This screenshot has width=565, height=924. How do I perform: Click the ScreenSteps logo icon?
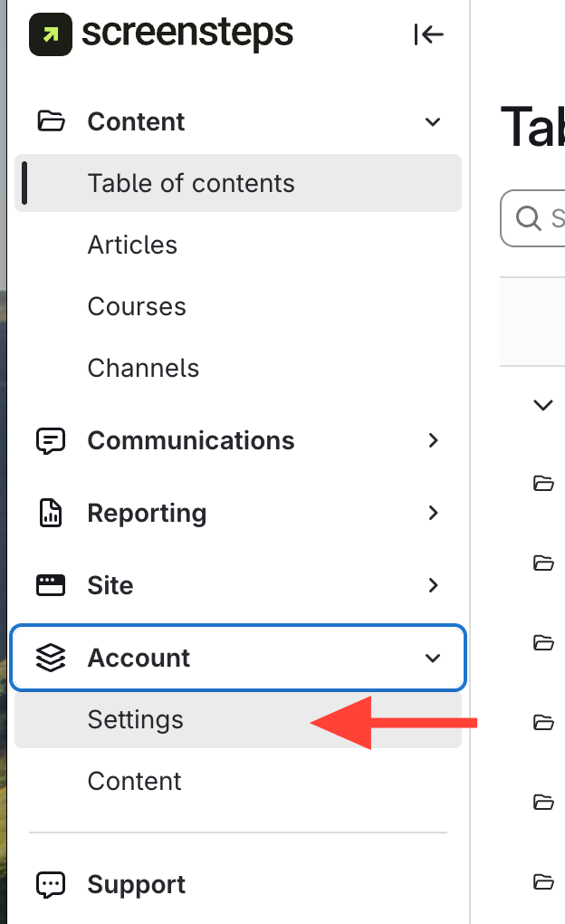[x=51, y=34]
